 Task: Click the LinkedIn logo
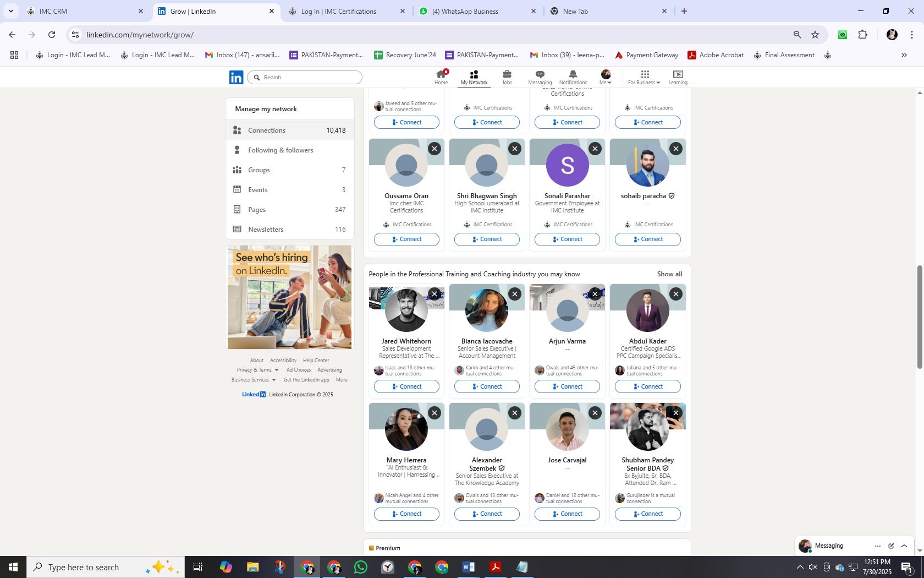236,78
